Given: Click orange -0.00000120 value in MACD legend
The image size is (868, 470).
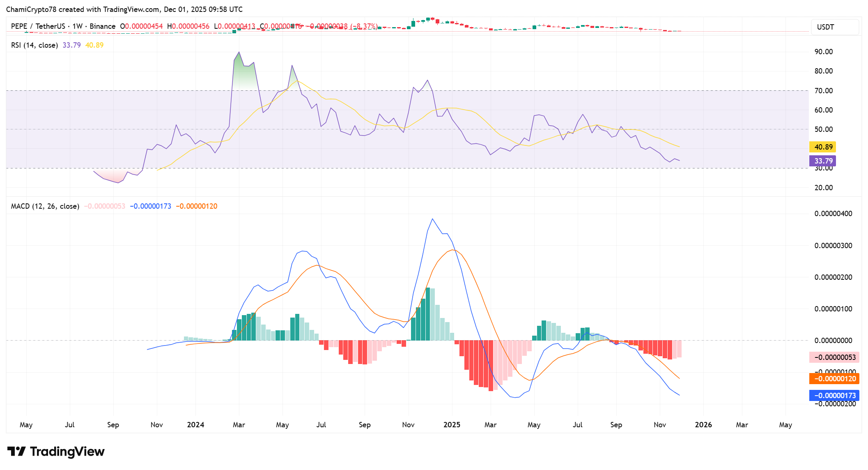Looking at the screenshot, I should [x=196, y=206].
